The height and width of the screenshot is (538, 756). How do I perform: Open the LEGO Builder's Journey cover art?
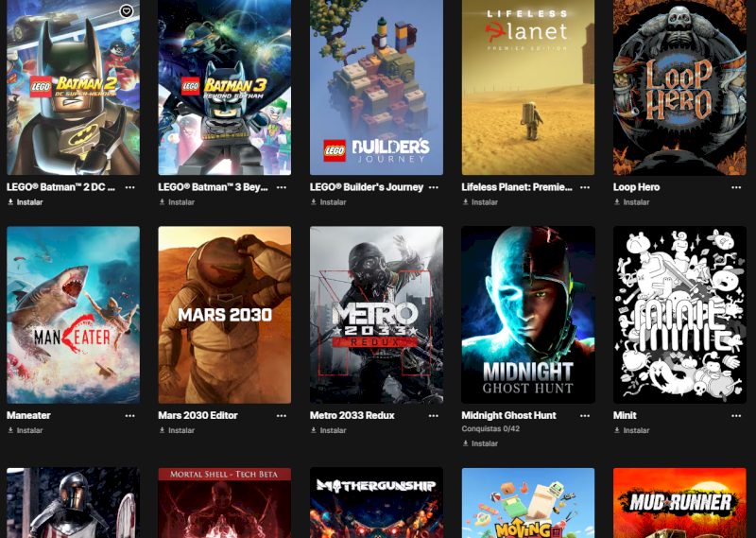(x=376, y=87)
